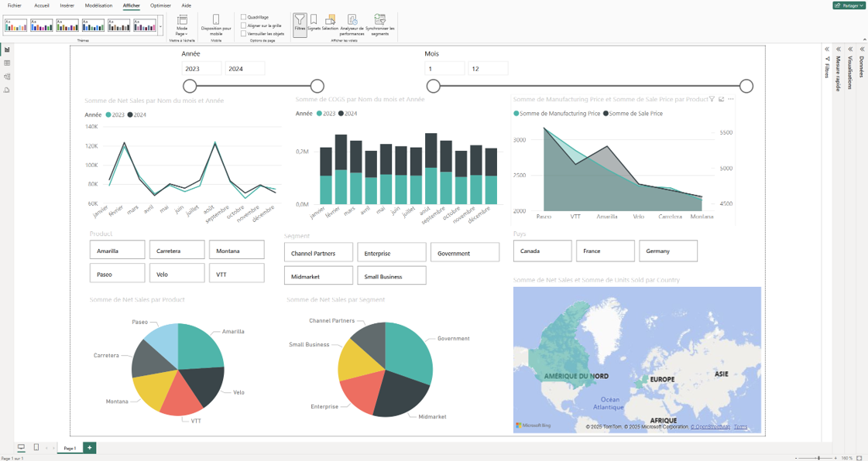Expand the collapsed Filtres side pane
868x461 pixels.
point(827,49)
